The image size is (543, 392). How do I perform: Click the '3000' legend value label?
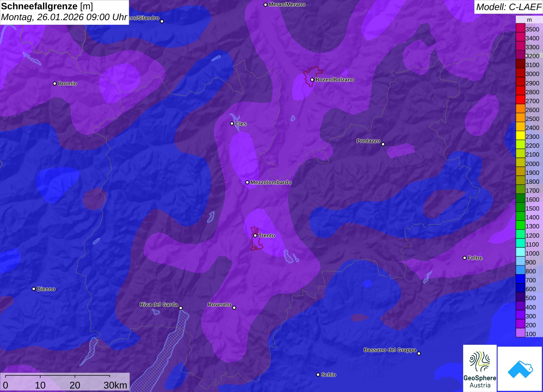pyautogui.click(x=533, y=74)
